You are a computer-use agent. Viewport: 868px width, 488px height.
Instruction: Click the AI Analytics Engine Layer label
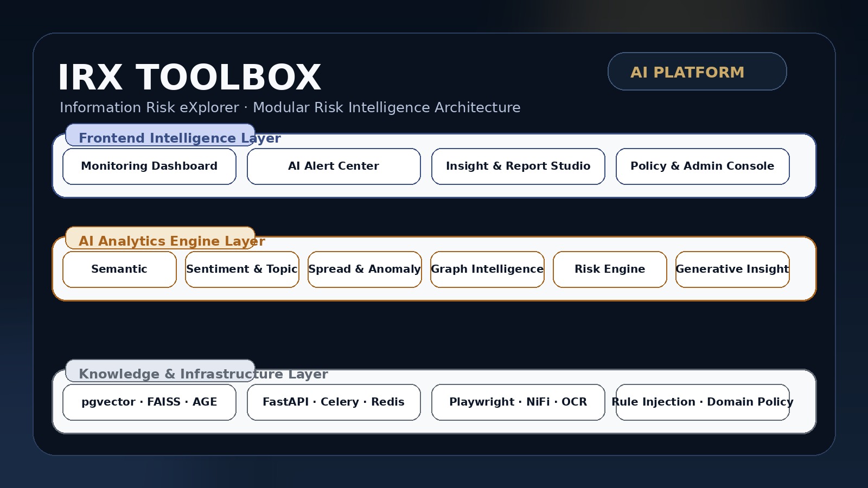pos(171,241)
